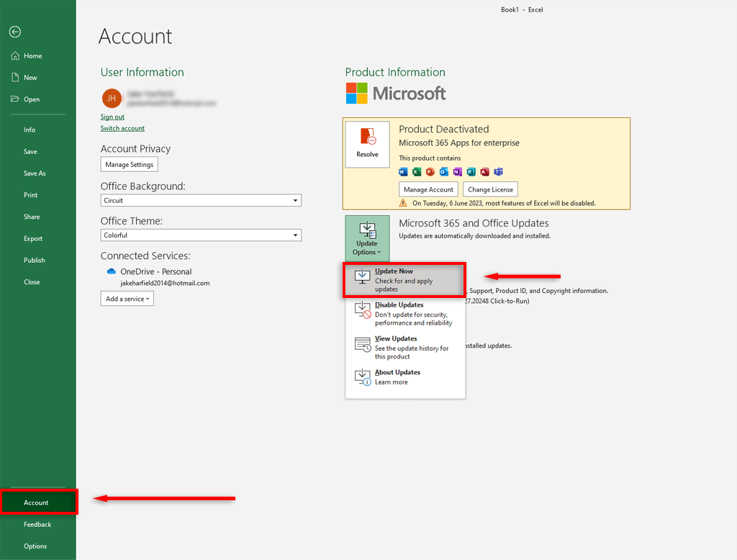737x560 pixels.
Task: Click the Sign out link
Action: point(112,117)
